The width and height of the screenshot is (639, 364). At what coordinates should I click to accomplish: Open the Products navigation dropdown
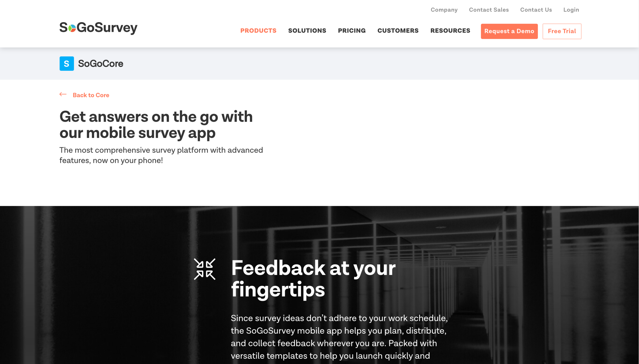tap(258, 30)
